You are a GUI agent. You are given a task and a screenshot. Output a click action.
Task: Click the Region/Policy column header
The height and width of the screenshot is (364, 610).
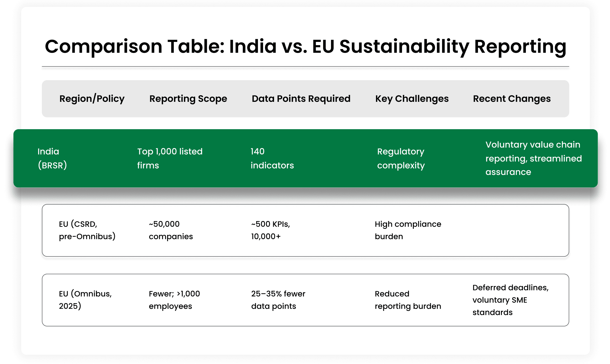92,99
